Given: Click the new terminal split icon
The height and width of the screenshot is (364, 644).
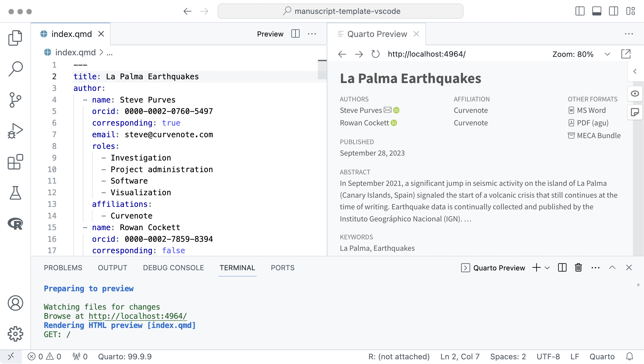Looking at the screenshot, I should (x=562, y=268).
